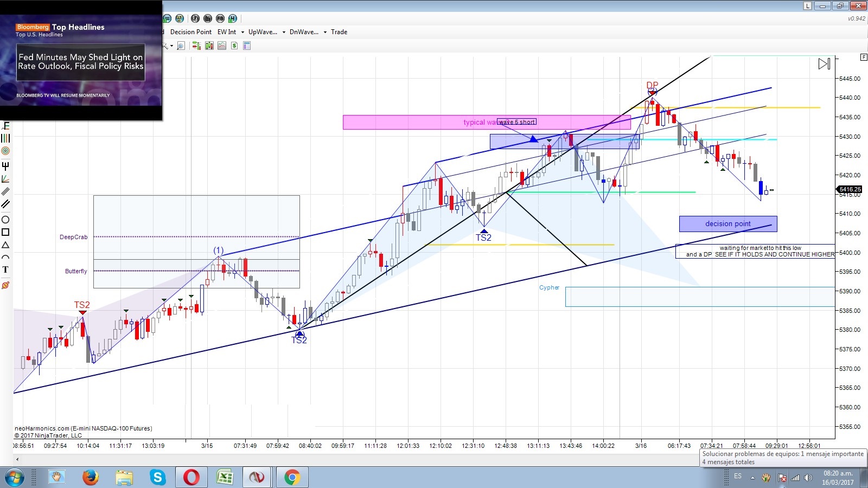The width and height of the screenshot is (868, 488).
Task: Click the Action Center flag tray icon
Action: [782, 478]
